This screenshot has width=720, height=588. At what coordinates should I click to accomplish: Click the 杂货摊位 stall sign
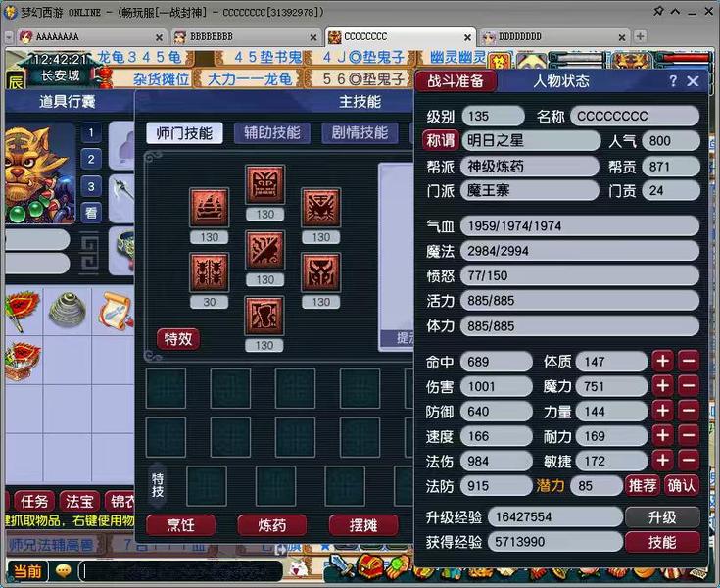(162, 79)
